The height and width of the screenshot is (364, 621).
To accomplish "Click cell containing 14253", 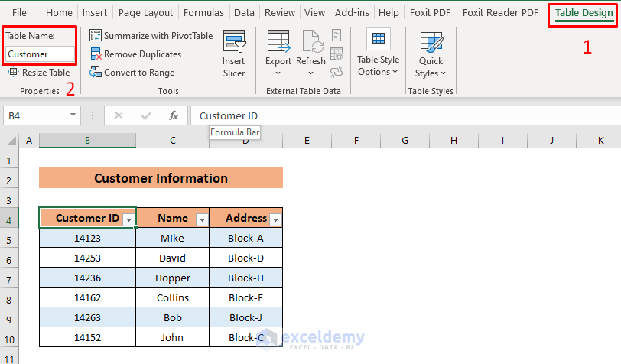I will [87, 258].
